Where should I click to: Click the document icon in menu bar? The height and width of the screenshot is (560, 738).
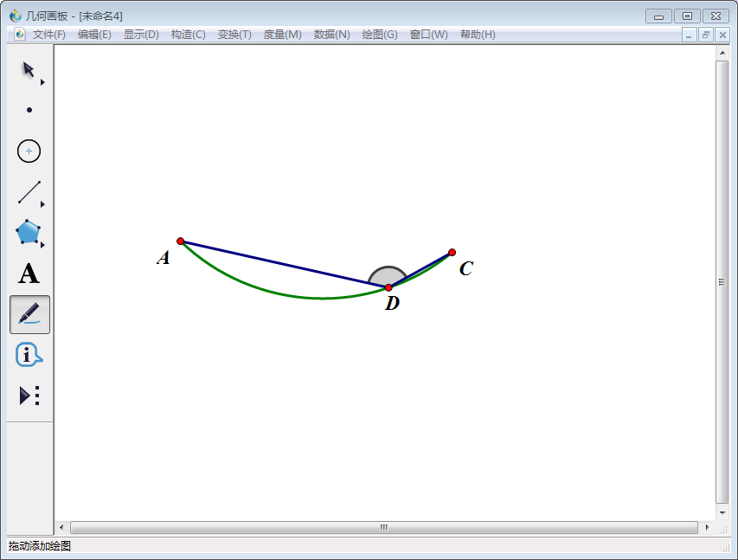pos(20,35)
